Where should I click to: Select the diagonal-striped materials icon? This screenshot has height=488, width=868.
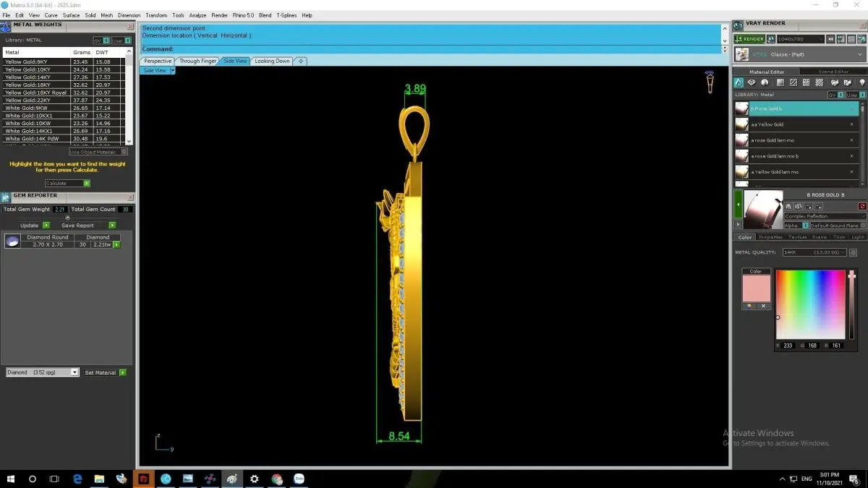[x=793, y=82]
